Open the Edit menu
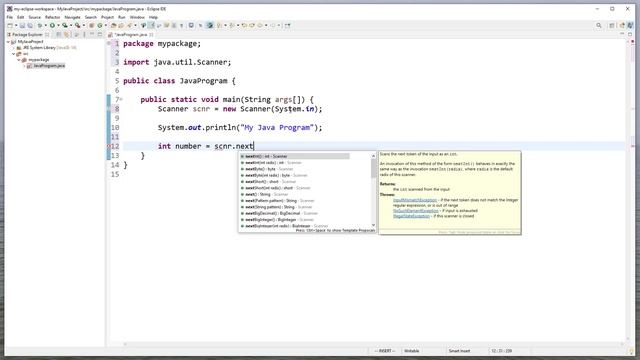The width and height of the screenshot is (640, 360). point(20,17)
